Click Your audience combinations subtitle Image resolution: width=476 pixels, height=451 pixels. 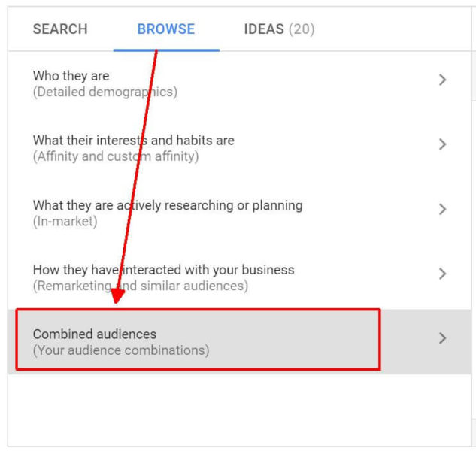point(120,350)
